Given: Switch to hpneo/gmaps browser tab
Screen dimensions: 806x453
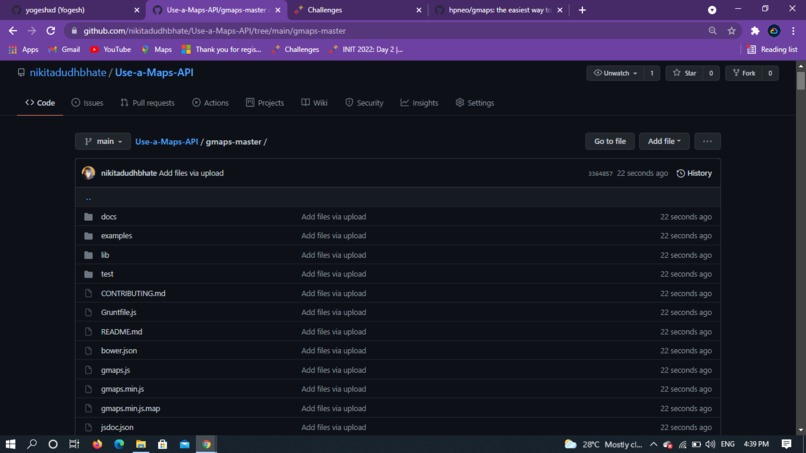Looking at the screenshot, I should [x=500, y=10].
